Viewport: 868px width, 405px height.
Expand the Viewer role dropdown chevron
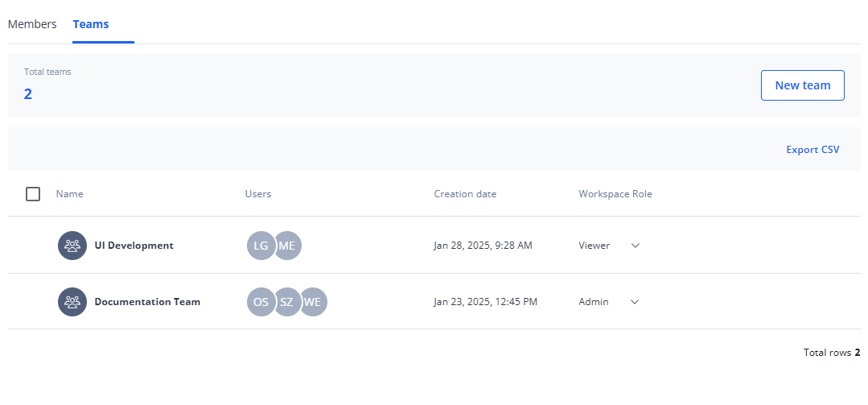tap(635, 246)
